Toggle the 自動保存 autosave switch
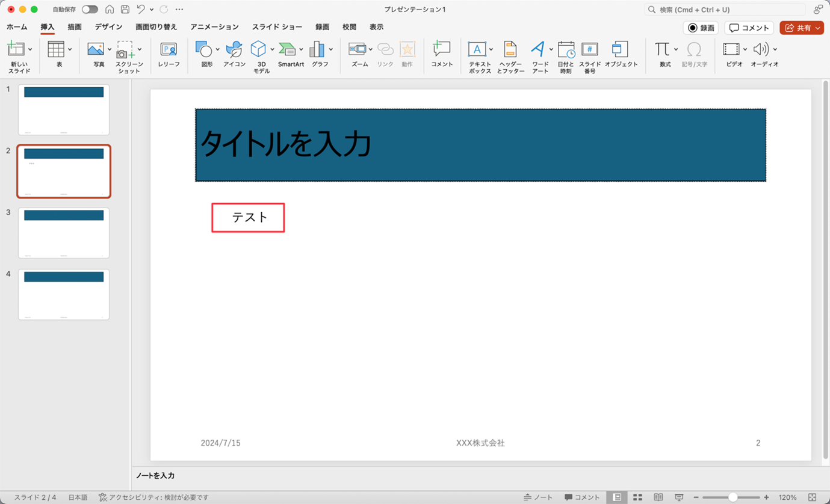The image size is (830, 504). (x=90, y=10)
